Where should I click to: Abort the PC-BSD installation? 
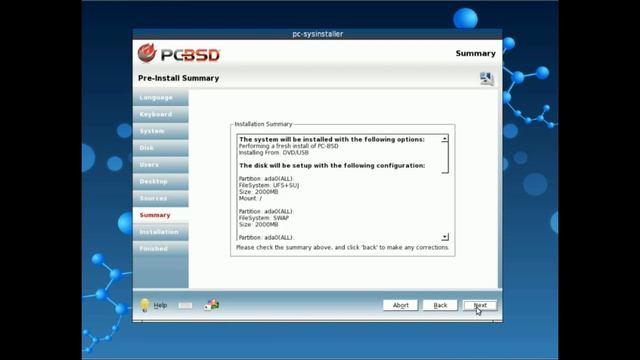pyautogui.click(x=400, y=305)
